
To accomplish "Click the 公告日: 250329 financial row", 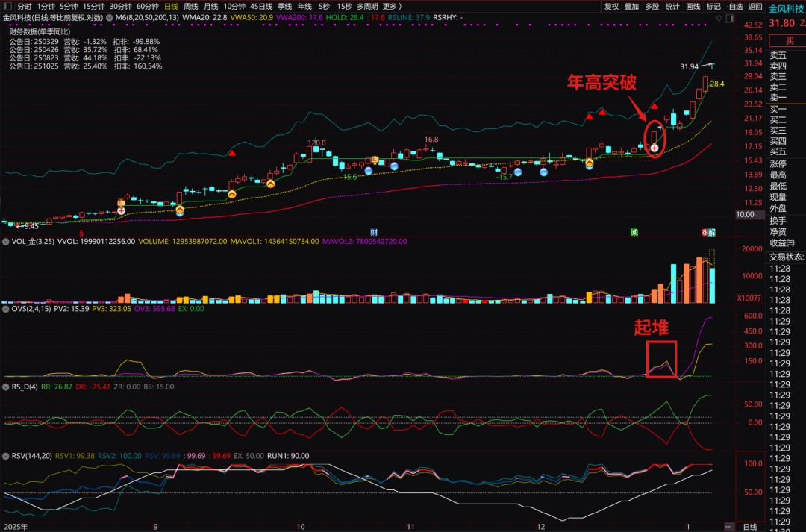I will [84, 42].
